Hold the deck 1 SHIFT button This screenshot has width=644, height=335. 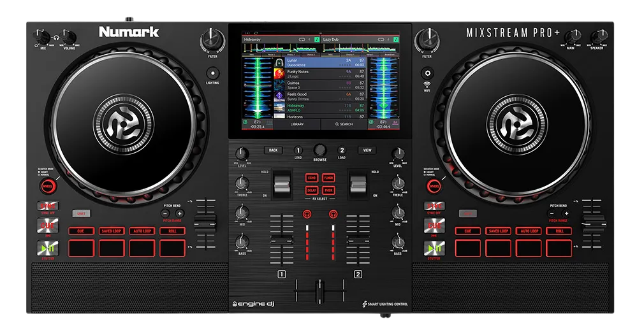pos(81,213)
